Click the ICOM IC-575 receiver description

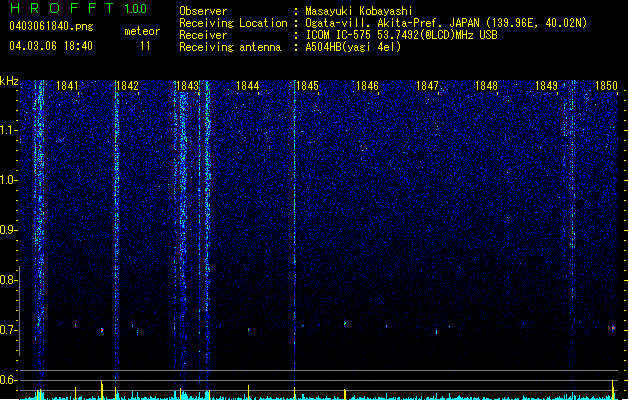[401, 35]
